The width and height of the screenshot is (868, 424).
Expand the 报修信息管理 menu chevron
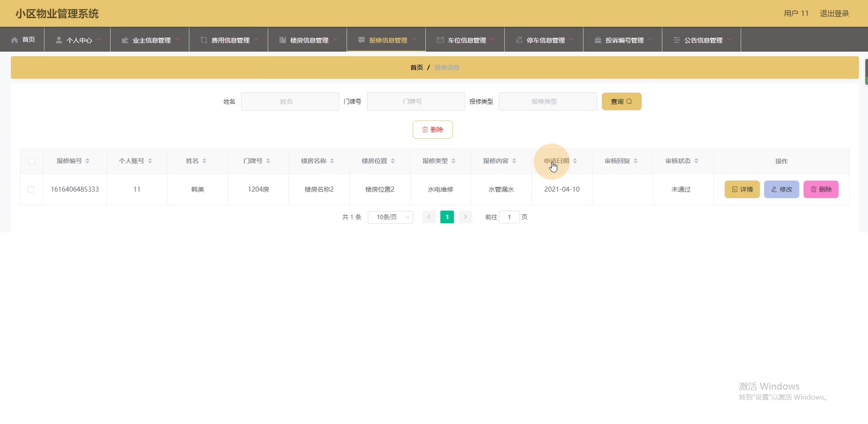(414, 40)
